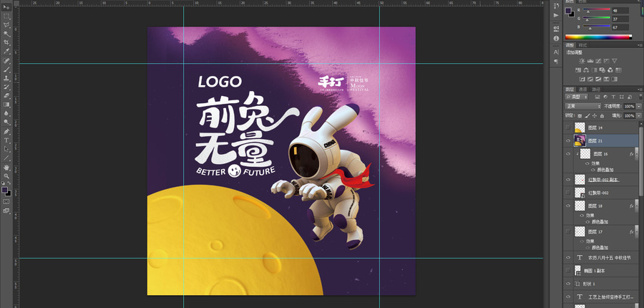Filter layers by type layers icon
The height and width of the screenshot is (308, 644).
pyautogui.click(x=614, y=97)
